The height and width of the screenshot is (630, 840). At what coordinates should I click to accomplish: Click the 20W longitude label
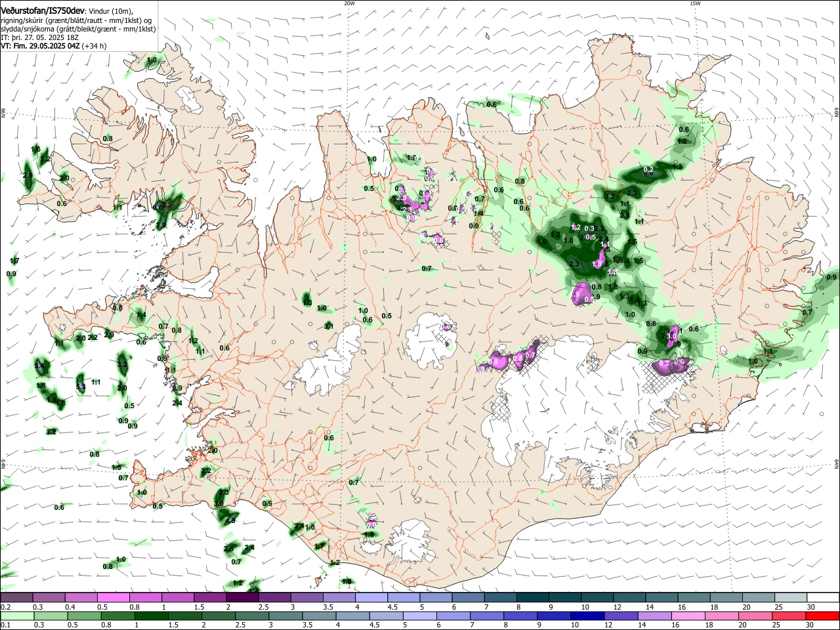[x=349, y=3]
